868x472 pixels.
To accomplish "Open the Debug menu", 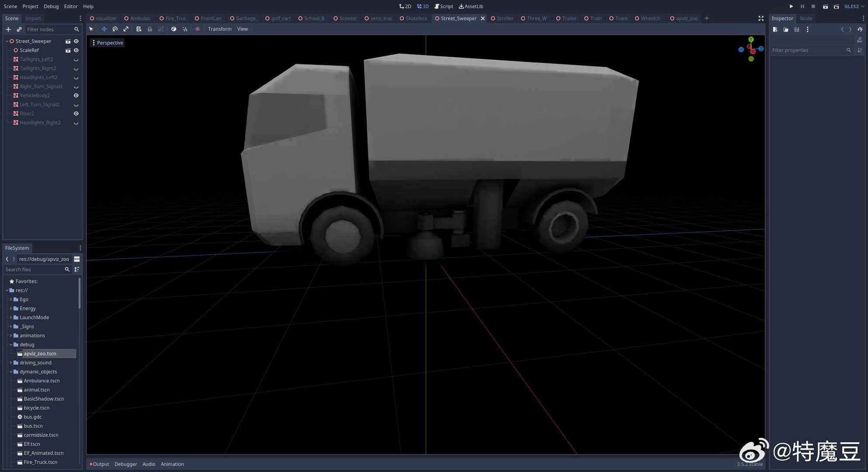I will click(51, 6).
